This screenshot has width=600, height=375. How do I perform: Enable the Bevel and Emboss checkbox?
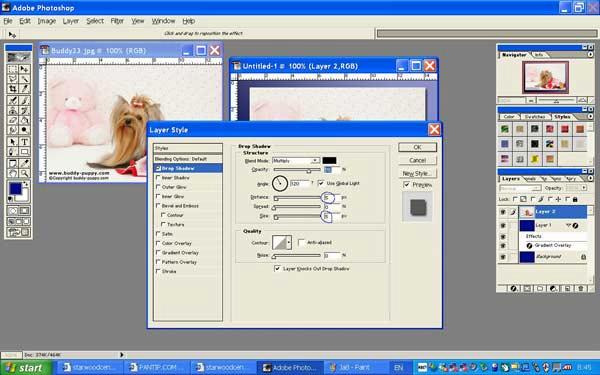(x=158, y=205)
